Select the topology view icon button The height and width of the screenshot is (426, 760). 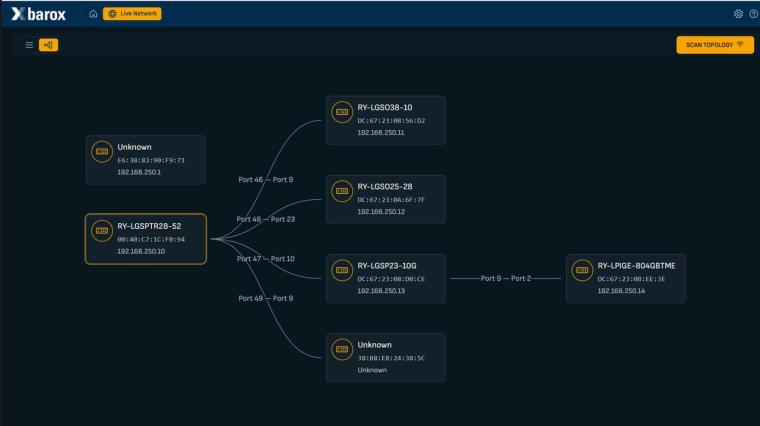[x=48, y=45]
